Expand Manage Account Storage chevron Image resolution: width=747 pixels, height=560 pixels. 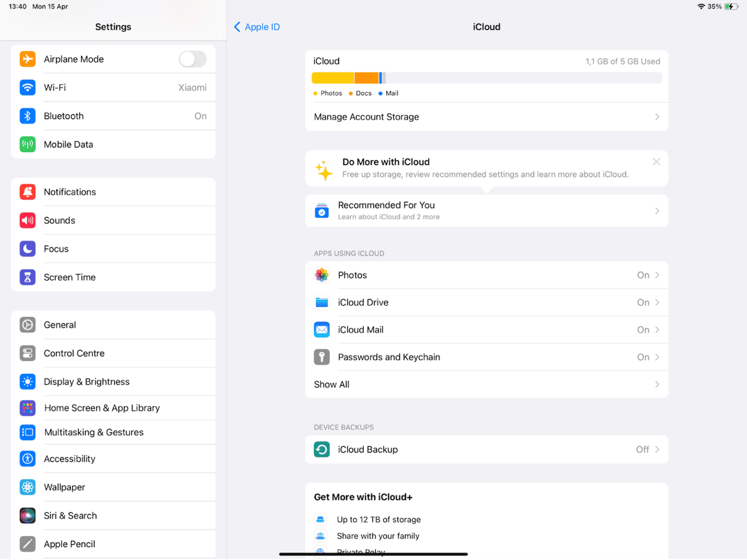coord(657,117)
